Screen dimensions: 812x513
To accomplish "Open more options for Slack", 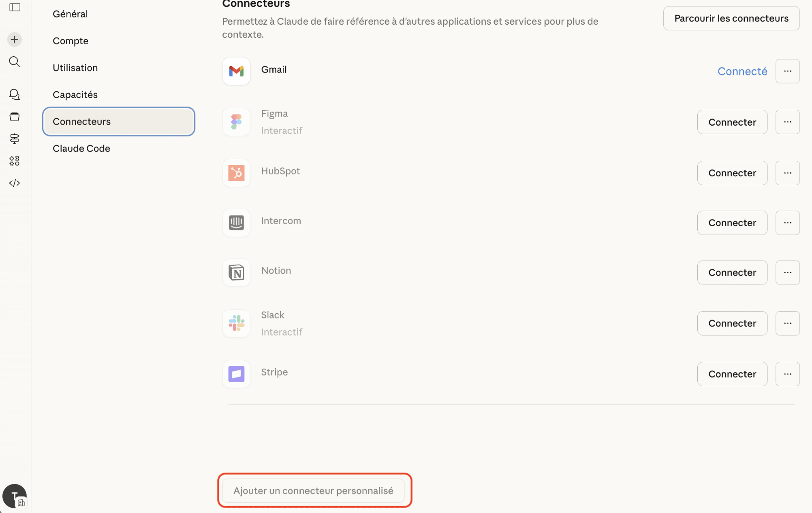I will [788, 323].
